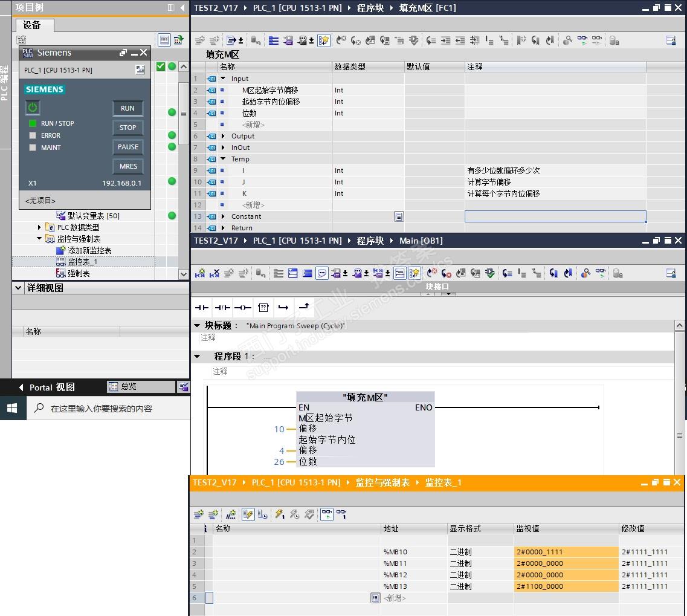Open 监控表_1 in project tree
Image resolution: width=687 pixels, height=616 pixels.
tap(82, 262)
